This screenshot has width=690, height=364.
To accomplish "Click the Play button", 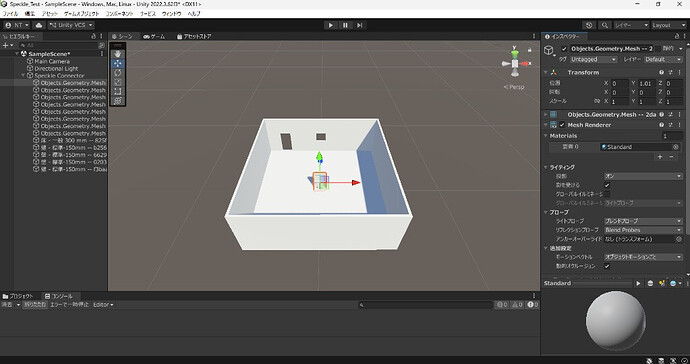I will pyautogui.click(x=331, y=25).
